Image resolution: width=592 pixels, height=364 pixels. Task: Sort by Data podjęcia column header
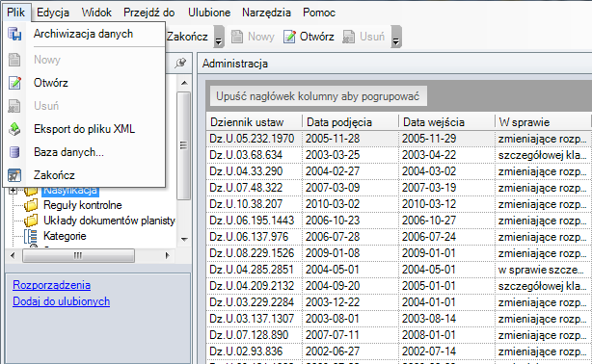(x=350, y=122)
